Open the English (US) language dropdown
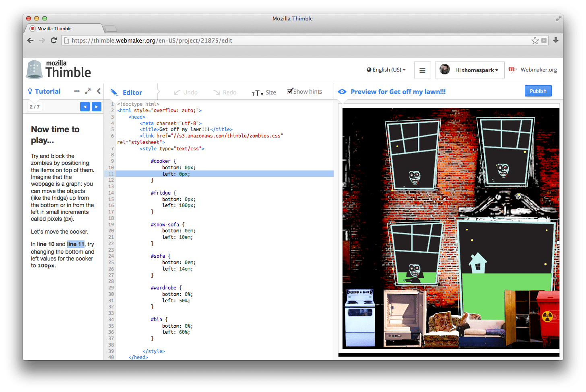The width and height of the screenshot is (586, 392). [x=386, y=70]
